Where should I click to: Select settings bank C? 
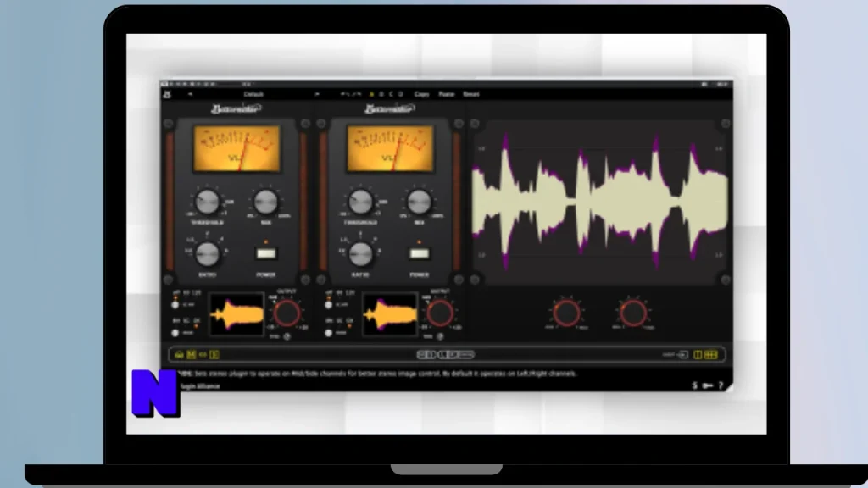pos(391,95)
